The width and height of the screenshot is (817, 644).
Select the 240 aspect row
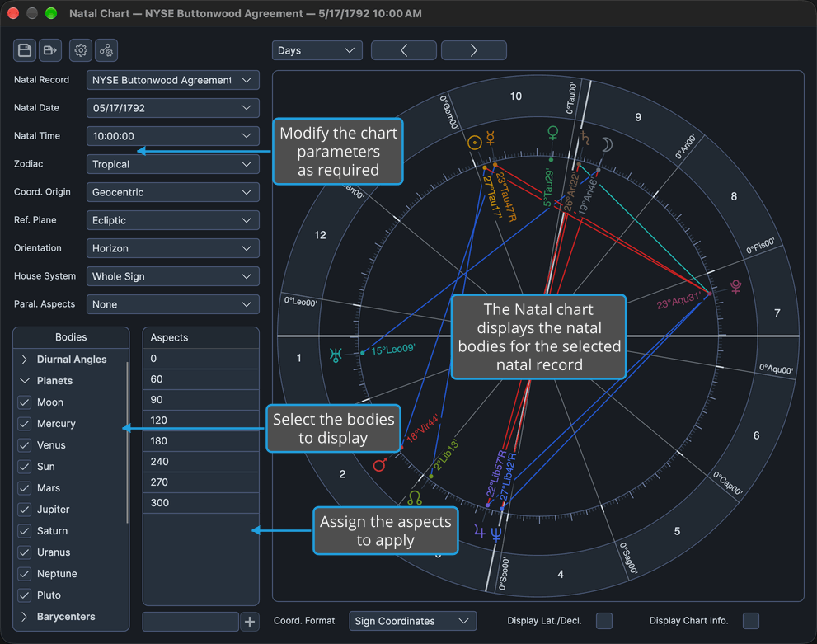200,462
